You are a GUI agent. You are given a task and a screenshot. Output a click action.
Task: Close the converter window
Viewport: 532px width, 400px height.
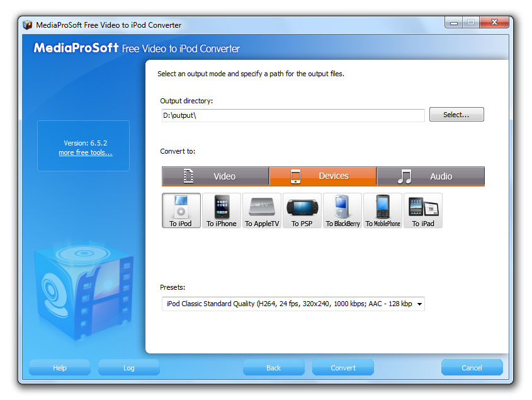point(494,23)
